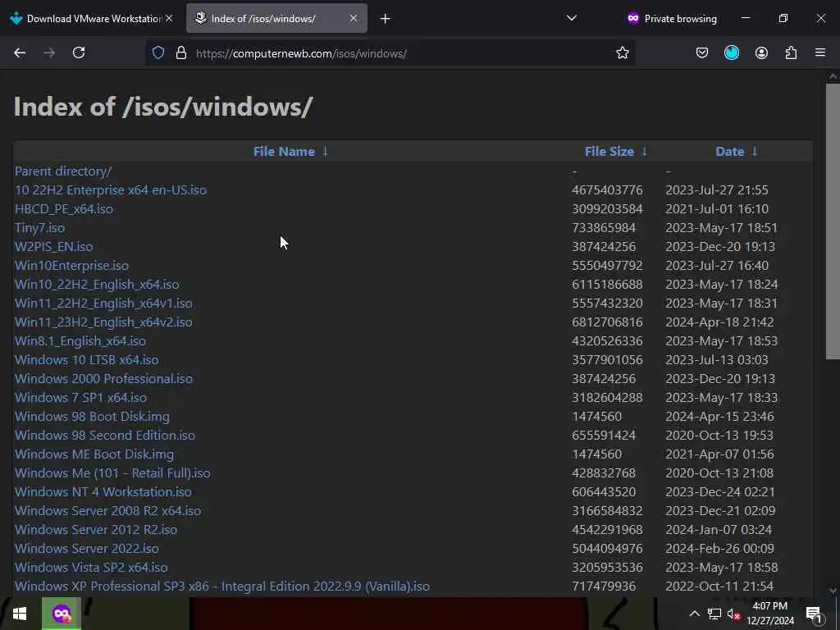Open the Windows Start menu

[20, 614]
